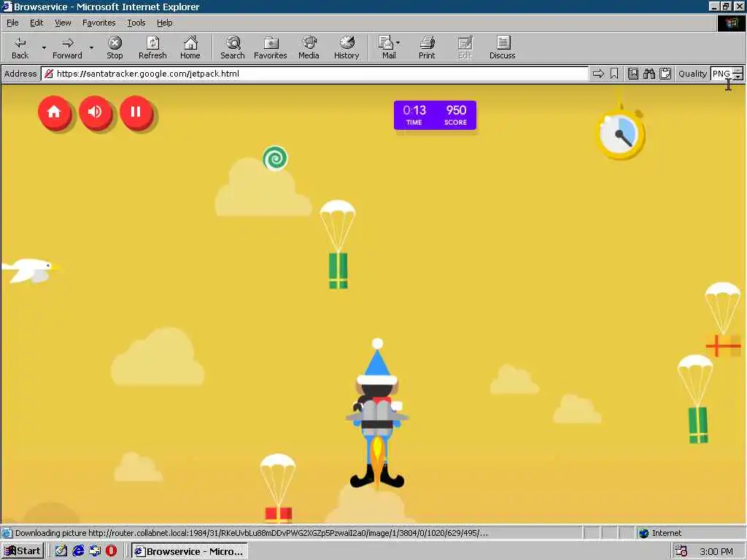Click the flying white seagull
This screenshot has width=747, height=560.
[31, 271]
